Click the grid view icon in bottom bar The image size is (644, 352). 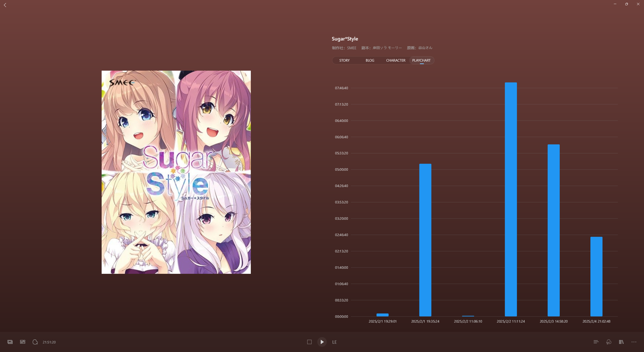[x=23, y=342]
